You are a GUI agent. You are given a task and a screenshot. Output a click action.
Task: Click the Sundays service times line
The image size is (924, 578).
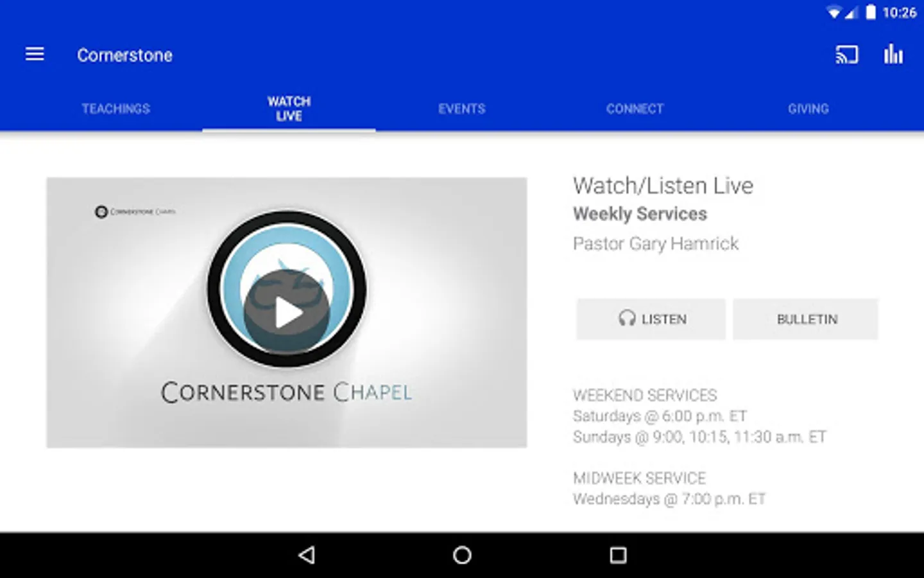pos(699,437)
